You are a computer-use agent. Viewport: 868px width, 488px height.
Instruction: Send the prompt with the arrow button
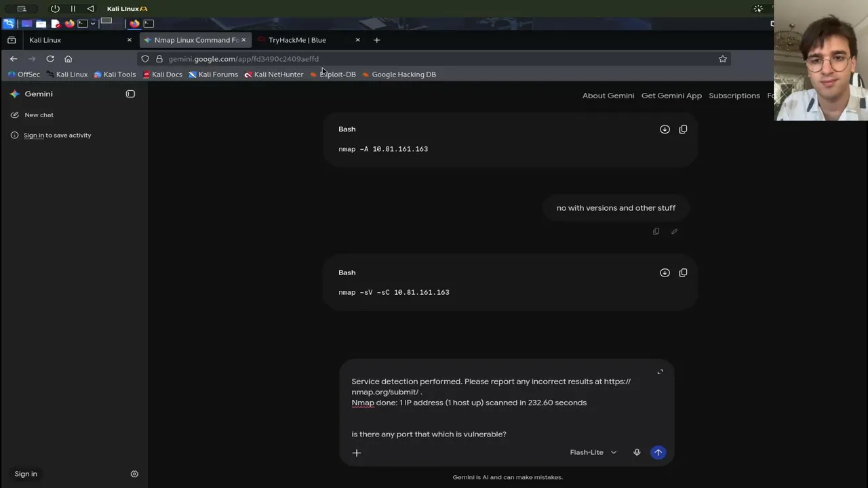tap(658, 453)
